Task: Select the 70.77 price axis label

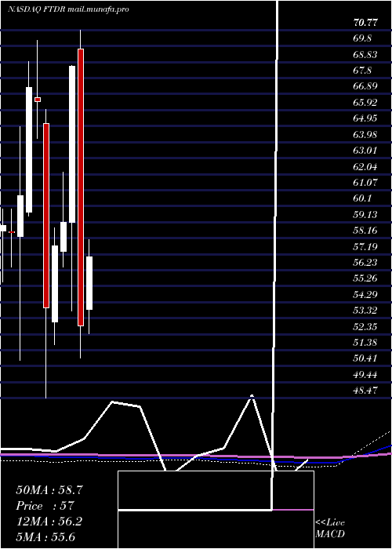Action: [366, 23]
